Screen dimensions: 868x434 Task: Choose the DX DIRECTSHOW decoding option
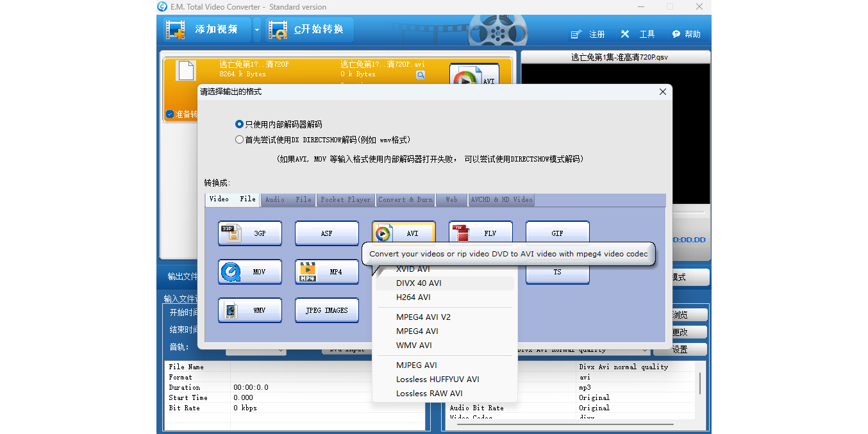pos(239,139)
